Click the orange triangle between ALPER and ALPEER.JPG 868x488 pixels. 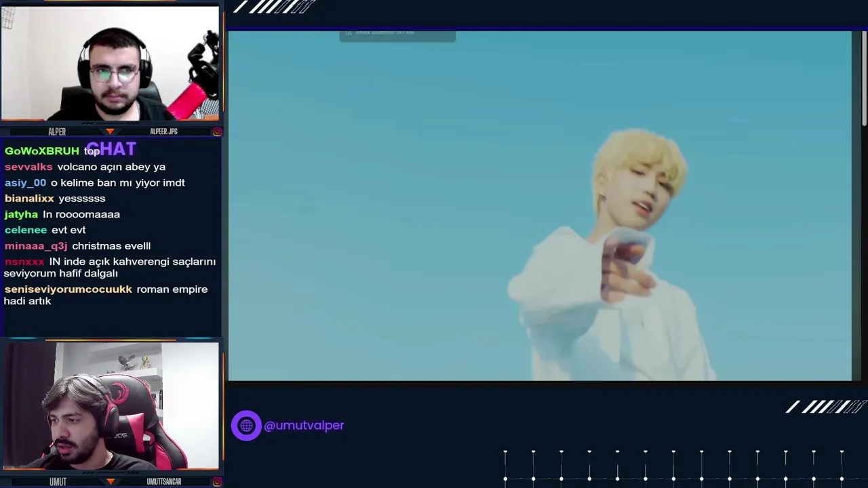coord(110,131)
